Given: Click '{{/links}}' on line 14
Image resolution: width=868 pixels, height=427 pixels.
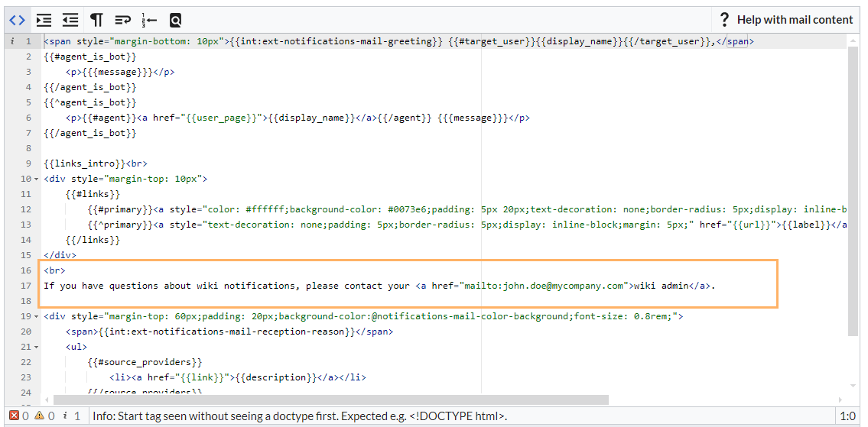Looking at the screenshot, I should pyautogui.click(x=93, y=240).
